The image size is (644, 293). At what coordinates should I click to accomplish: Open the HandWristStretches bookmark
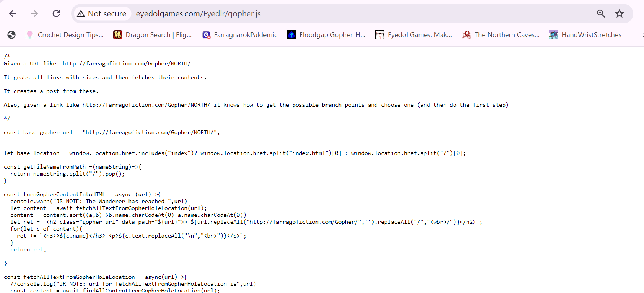pos(585,35)
